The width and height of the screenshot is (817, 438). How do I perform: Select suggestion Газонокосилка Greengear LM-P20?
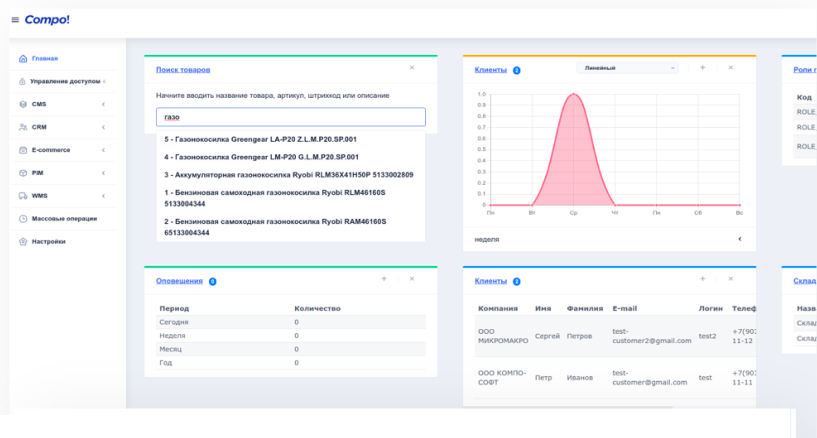point(291,157)
